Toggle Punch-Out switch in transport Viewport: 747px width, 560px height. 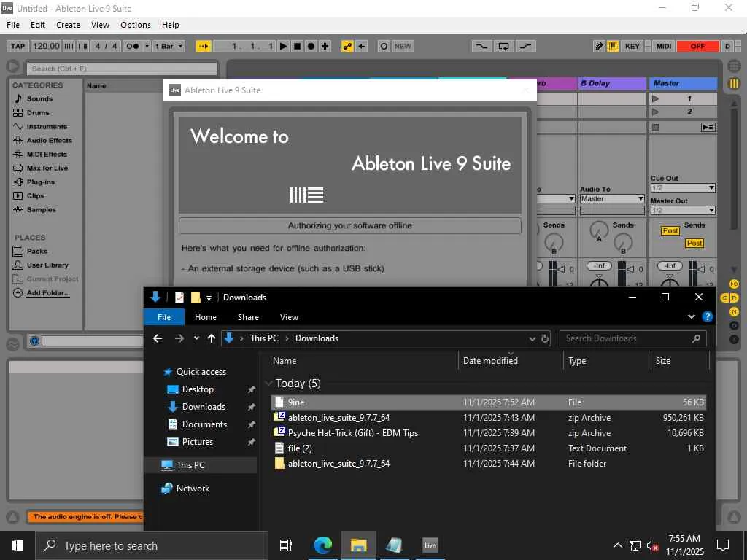point(526,46)
